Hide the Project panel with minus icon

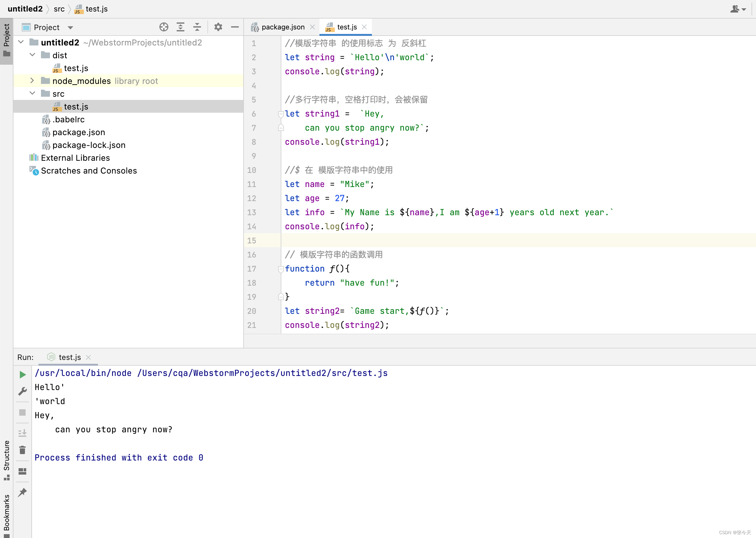235,27
